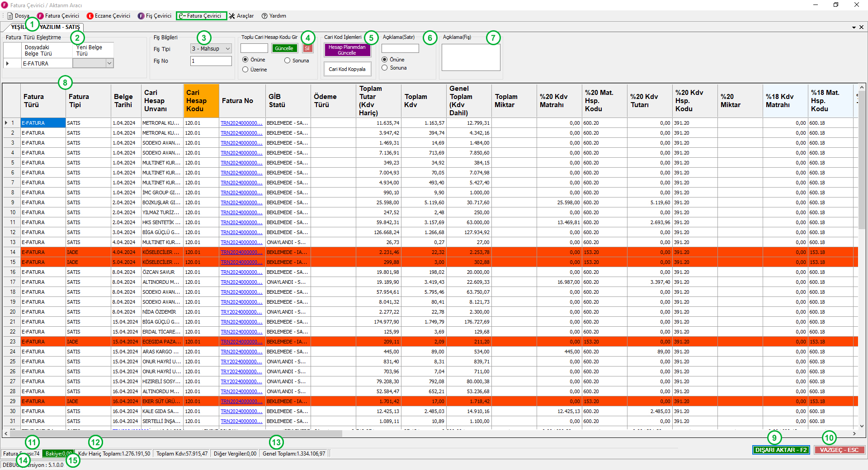Click the Fiş Çevirici purple F icon
Viewport: 868px width, 470px height.
pos(141,16)
